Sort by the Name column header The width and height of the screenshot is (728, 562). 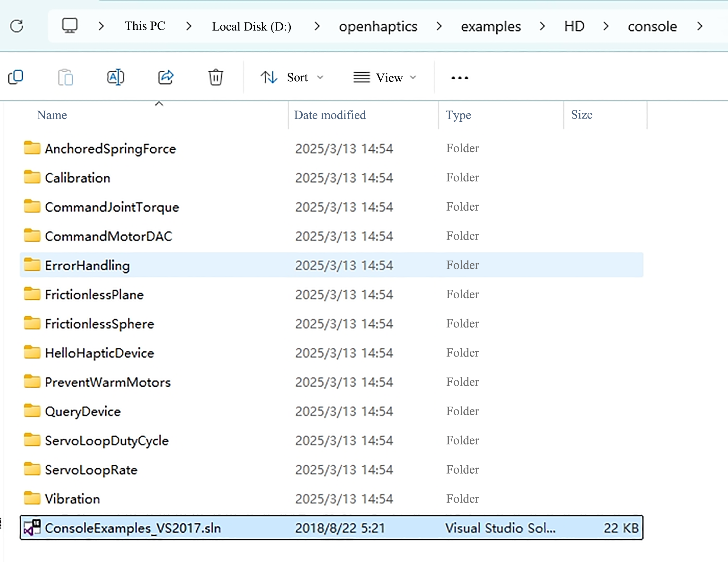click(52, 115)
